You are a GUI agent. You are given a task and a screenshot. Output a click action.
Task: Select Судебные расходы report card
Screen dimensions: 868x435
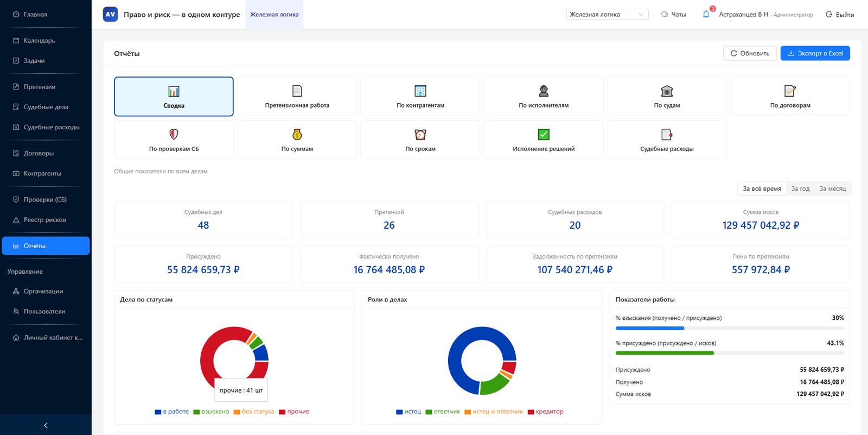click(667, 140)
